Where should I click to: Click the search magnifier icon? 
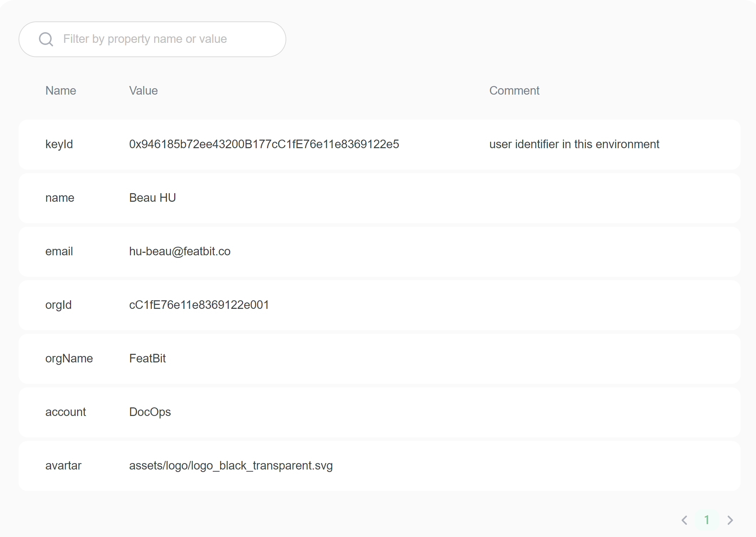(46, 39)
